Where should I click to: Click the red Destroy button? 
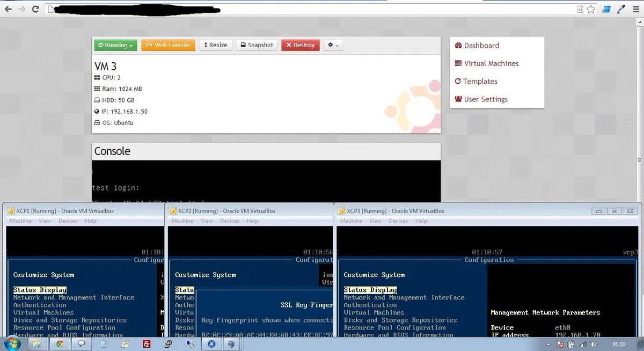301,45
